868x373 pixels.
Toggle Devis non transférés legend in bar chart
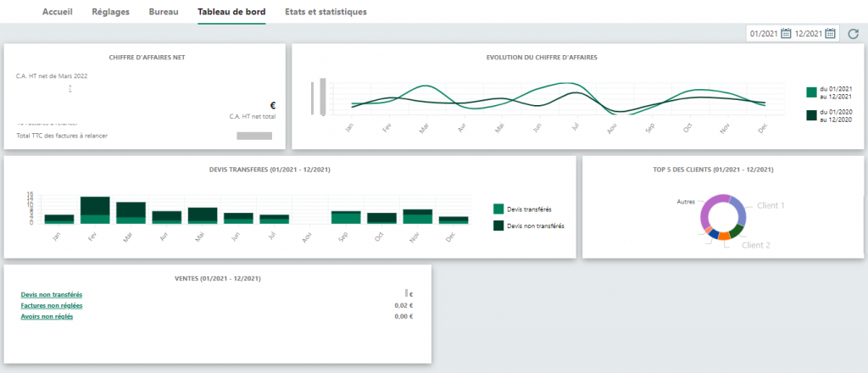pyautogui.click(x=498, y=225)
